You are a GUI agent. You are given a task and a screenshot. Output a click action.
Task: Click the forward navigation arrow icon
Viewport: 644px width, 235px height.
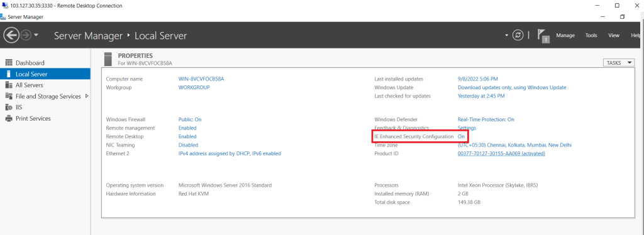pyautogui.click(x=26, y=35)
